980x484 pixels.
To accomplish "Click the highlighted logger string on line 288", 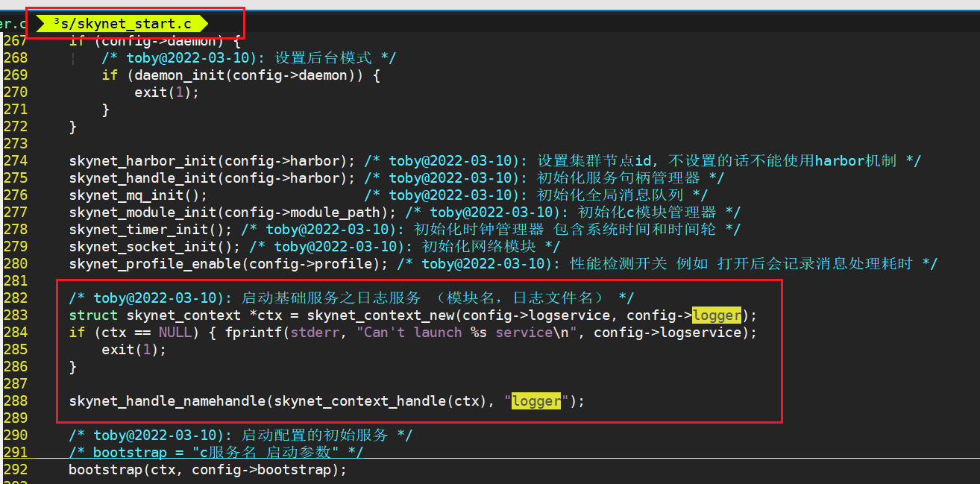I will [536, 401].
